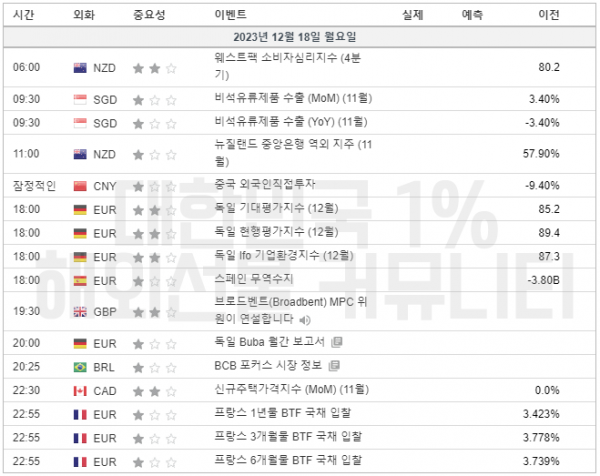Click the previous value 80.2
The width and height of the screenshot is (600, 476).
(549, 67)
